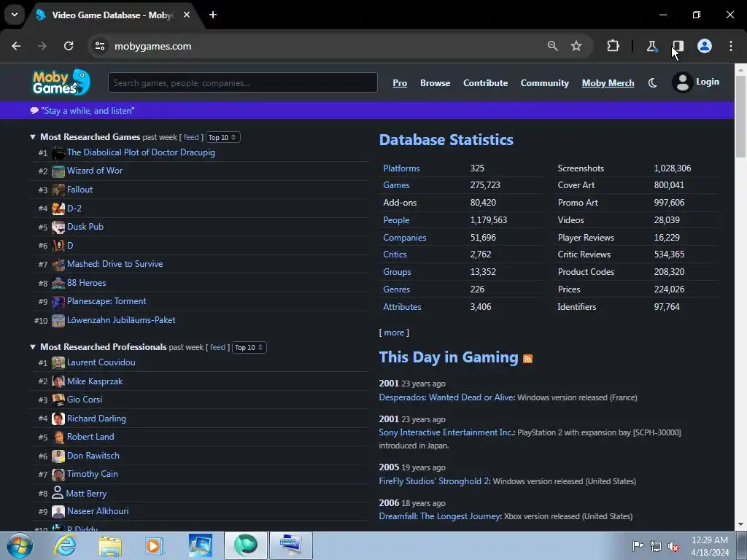Launch Internet Explorer from the taskbar

point(65,545)
